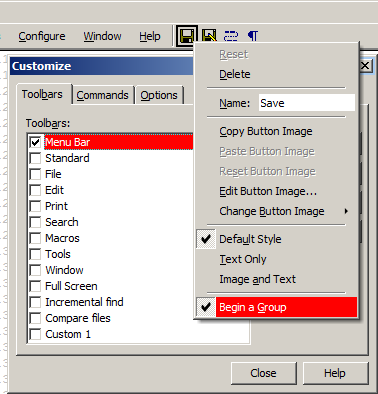The width and height of the screenshot is (378, 394).
Task: Toggle the show paragraph marks icon
Action: click(253, 36)
